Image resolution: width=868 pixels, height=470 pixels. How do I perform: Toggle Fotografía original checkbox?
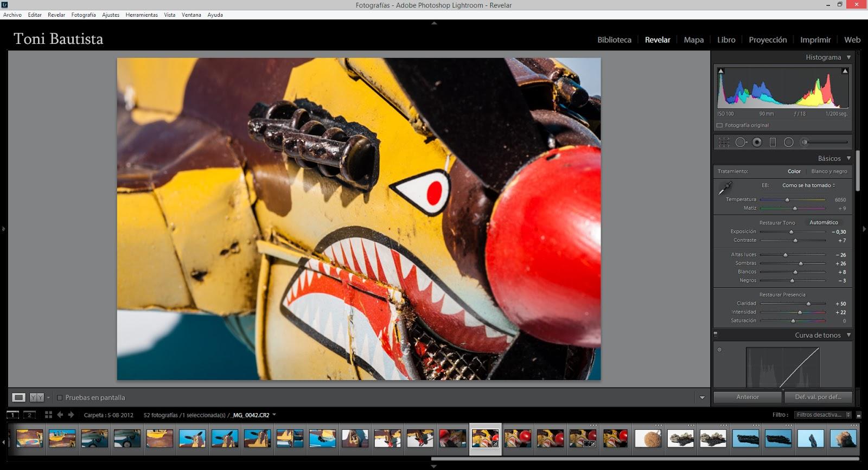720,125
